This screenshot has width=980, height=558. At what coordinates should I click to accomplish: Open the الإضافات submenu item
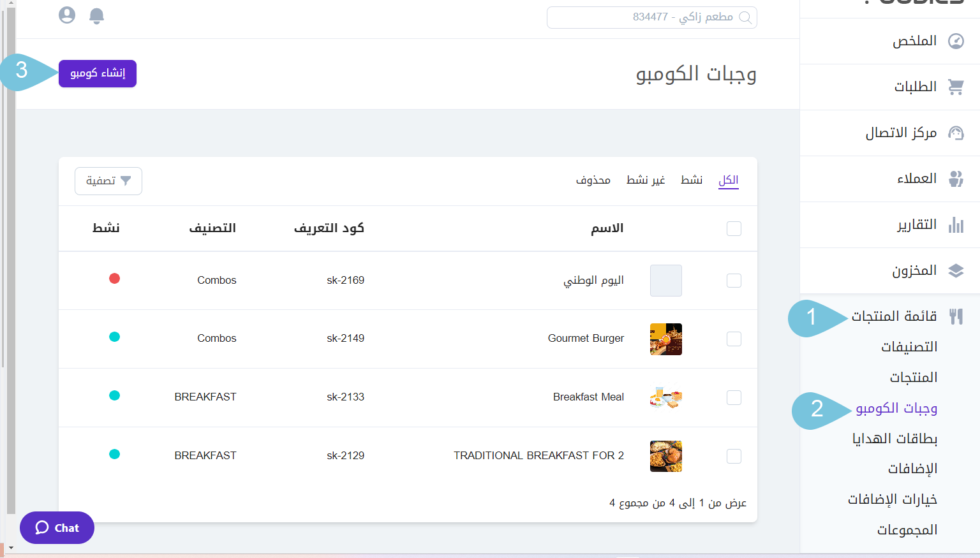(x=912, y=469)
